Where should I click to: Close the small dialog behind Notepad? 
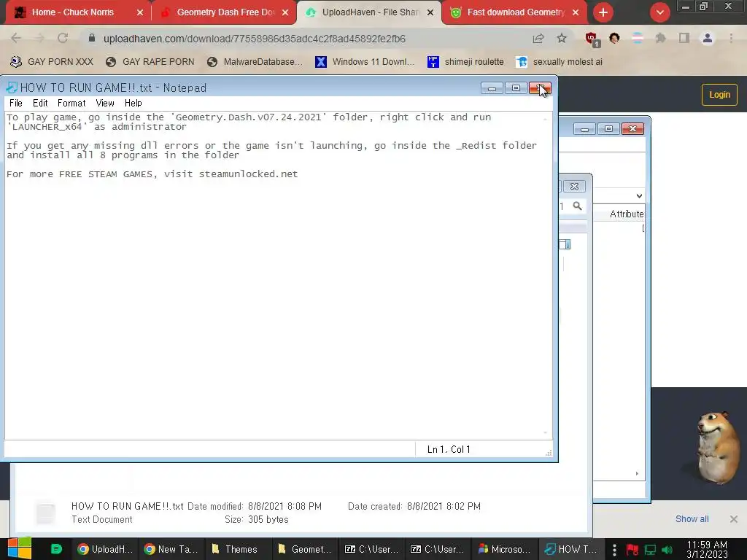(x=574, y=186)
